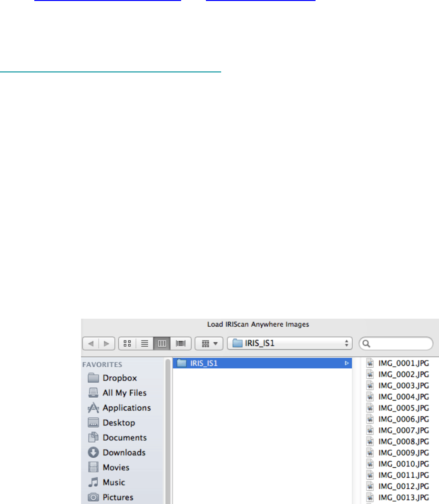Viewport: 439px width, 504px height.
Task: Open Documents in sidebar
Action: 117,437
